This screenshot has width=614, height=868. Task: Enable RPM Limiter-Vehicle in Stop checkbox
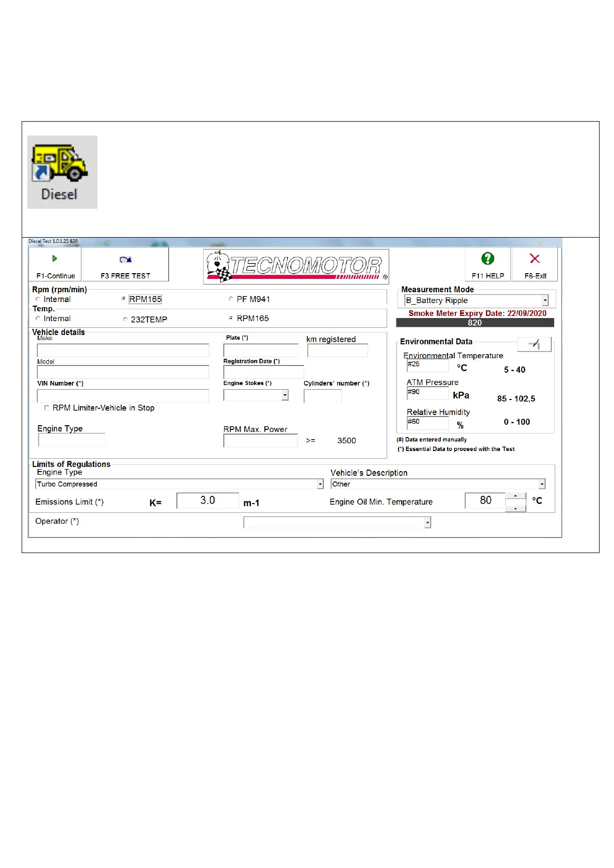click(47, 408)
